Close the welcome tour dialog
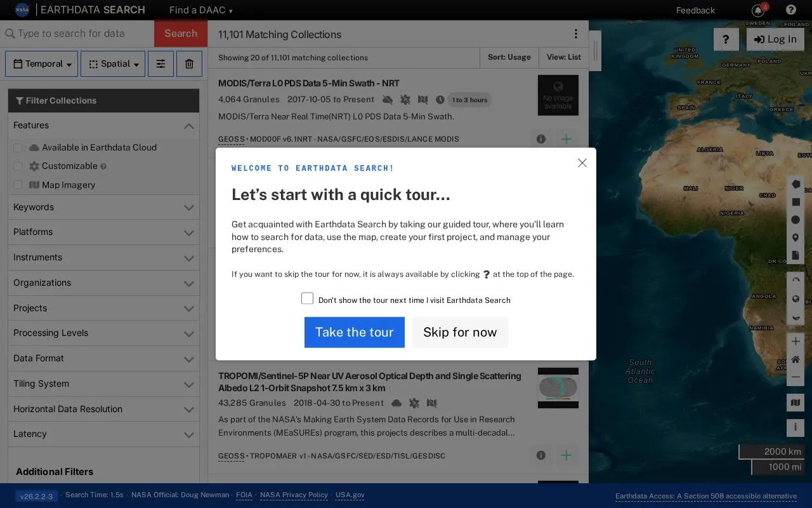 (x=582, y=163)
